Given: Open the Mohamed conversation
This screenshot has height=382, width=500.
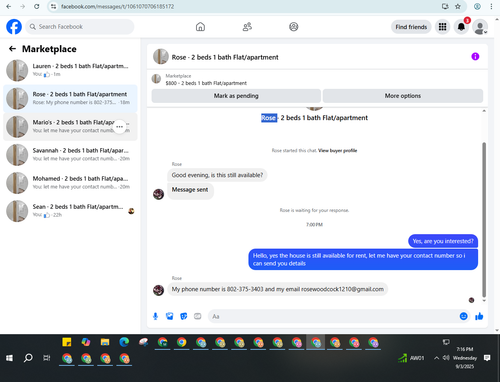Looking at the screenshot, I should point(70,183).
